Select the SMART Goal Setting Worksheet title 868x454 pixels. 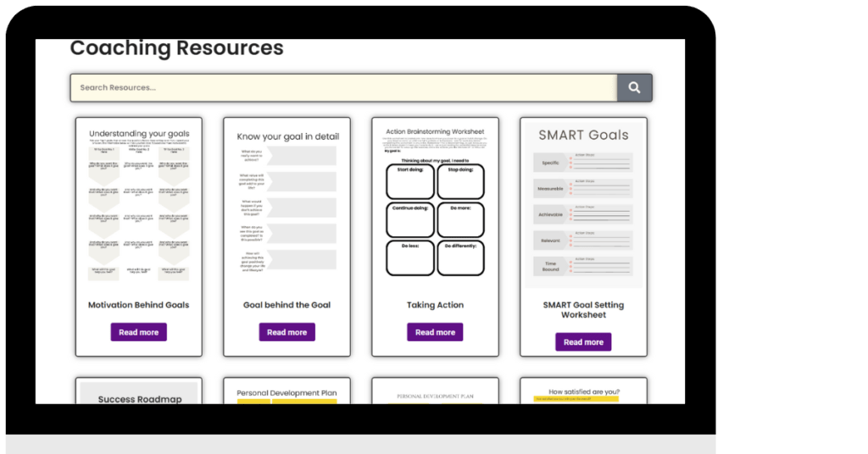click(583, 310)
